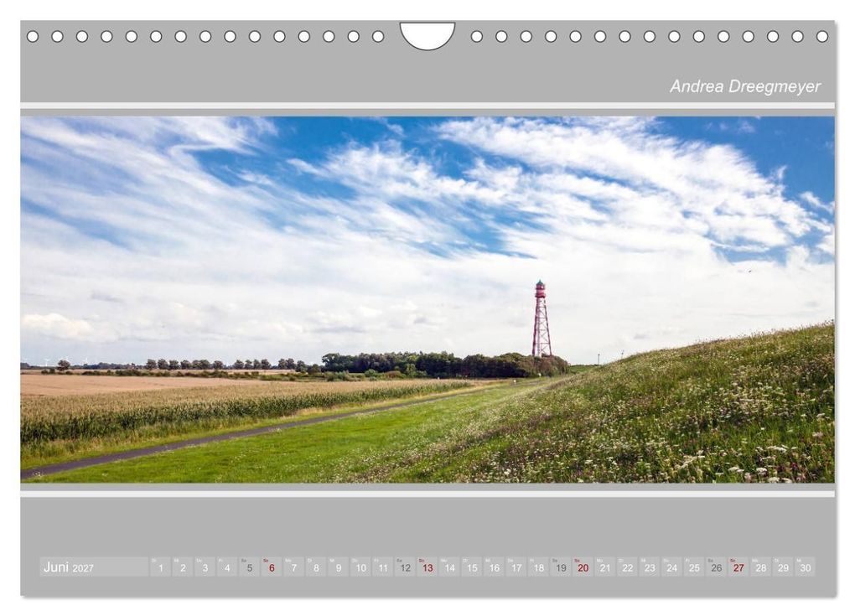Click the author name Andrea Dreegmeyer
Screen dimensions: 855x616
coord(745,86)
